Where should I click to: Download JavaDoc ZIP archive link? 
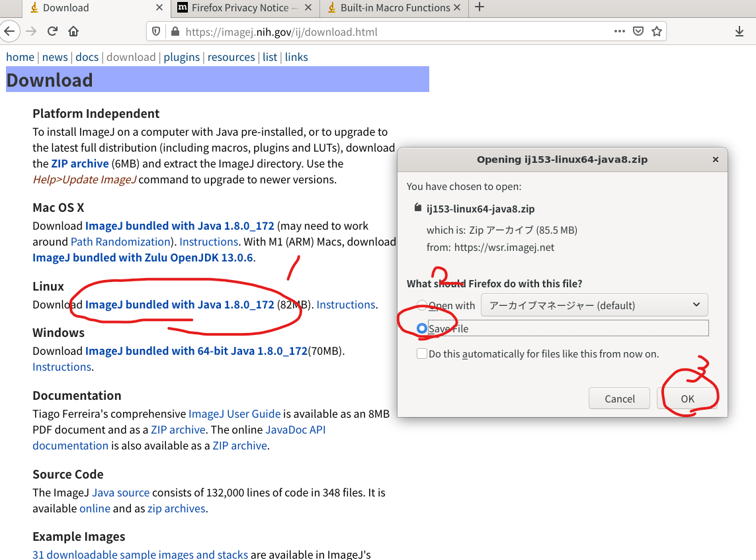239,445
